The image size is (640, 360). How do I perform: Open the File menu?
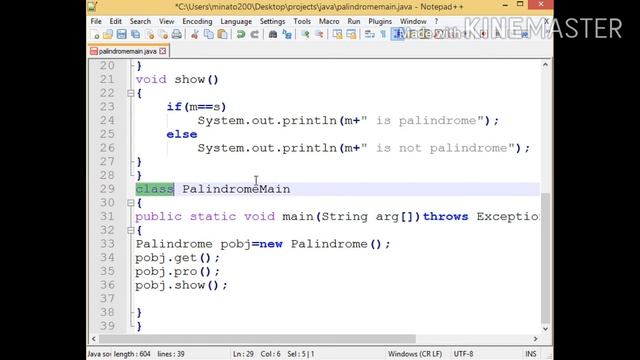click(x=96, y=21)
